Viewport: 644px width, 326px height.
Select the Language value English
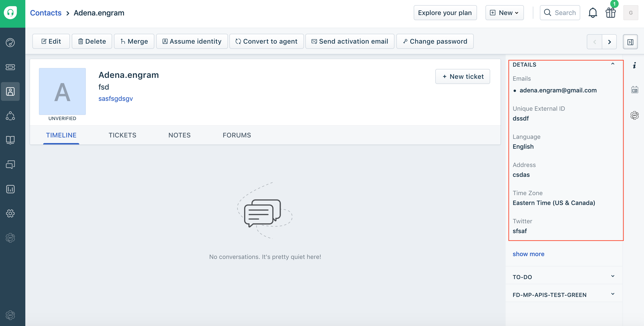[x=523, y=147]
